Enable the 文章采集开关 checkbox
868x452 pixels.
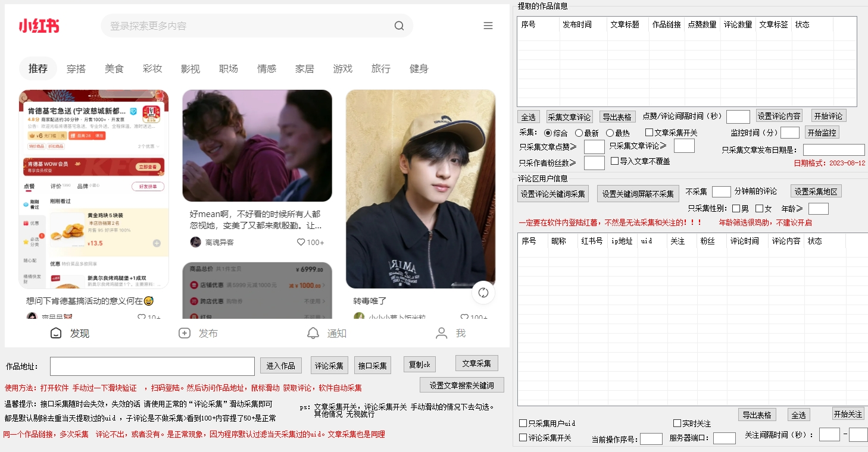tap(648, 132)
